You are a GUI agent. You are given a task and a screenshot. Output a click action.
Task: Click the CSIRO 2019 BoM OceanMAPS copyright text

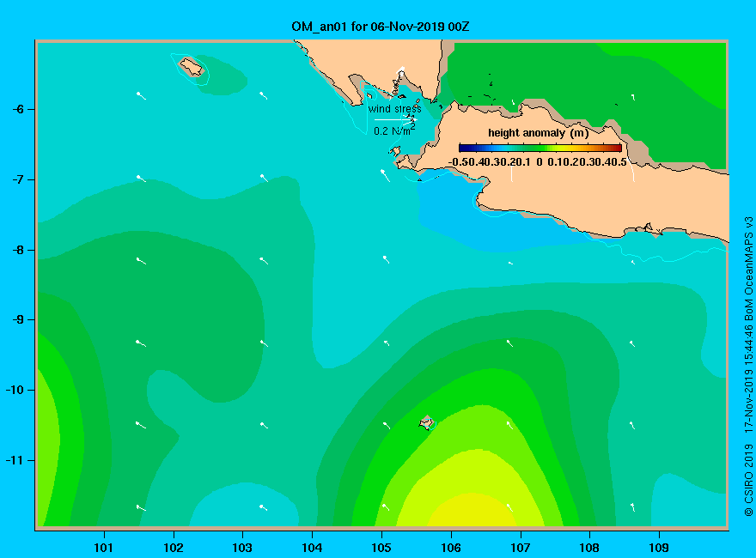click(748, 367)
